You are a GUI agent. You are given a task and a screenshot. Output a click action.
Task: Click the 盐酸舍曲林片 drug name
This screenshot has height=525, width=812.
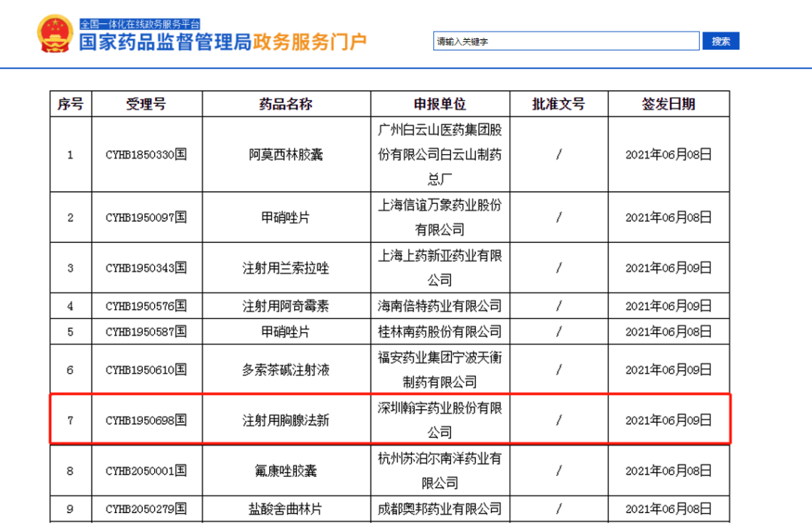tap(286, 509)
